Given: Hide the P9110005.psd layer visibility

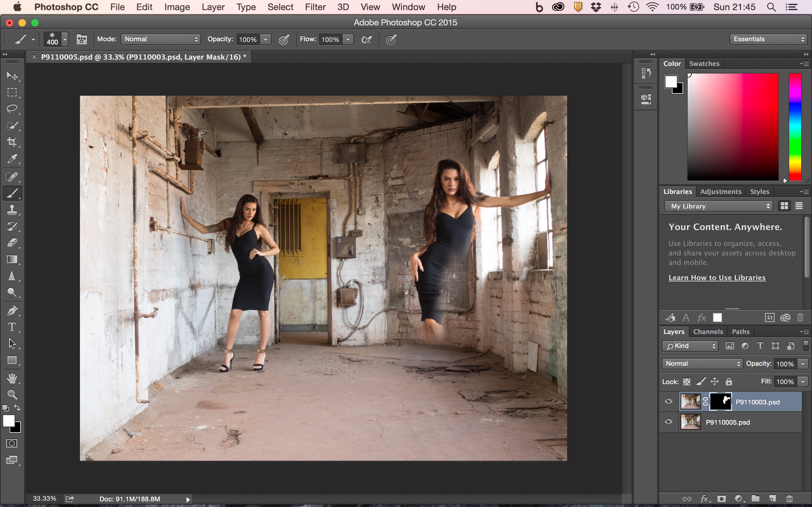Looking at the screenshot, I should tap(668, 422).
